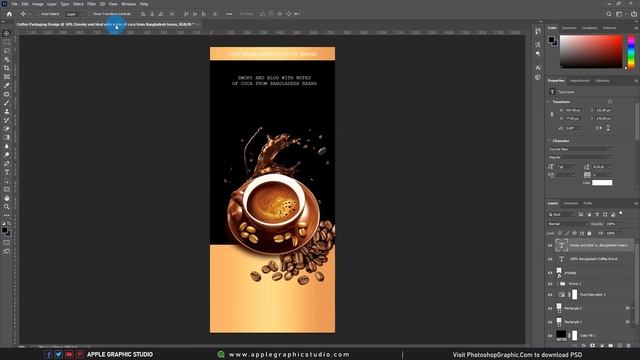Hide the Hue/Saturation 1 layer
Screen dimensions: 640x360
(550, 295)
